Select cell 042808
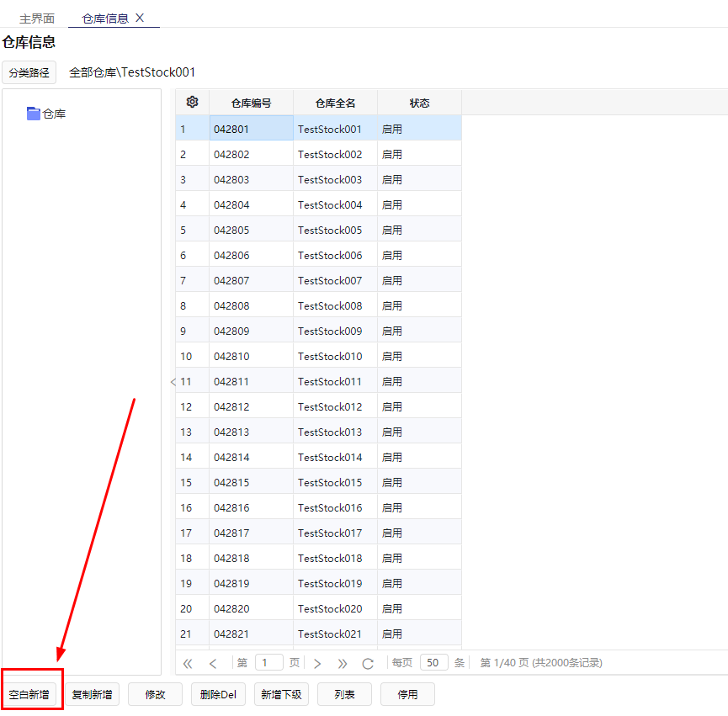The width and height of the screenshot is (728, 716). click(251, 305)
